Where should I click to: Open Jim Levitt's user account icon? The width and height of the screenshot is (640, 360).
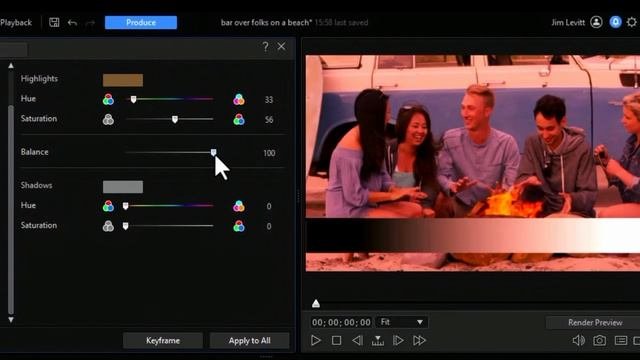point(596,22)
